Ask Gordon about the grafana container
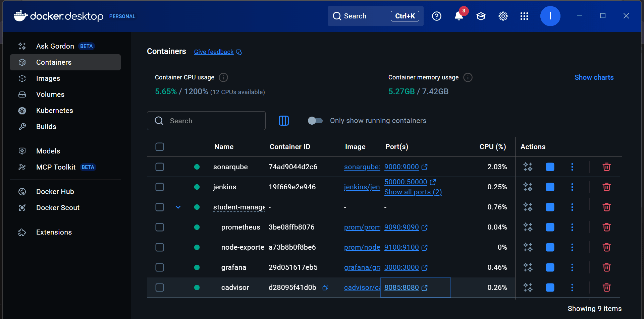644x319 pixels. [x=528, y=267]
